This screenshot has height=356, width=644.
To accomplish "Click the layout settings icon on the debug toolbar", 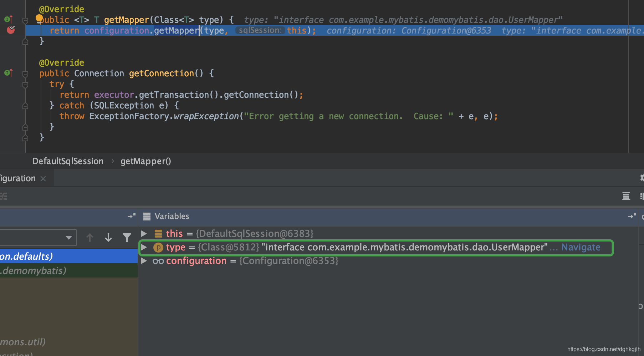I will (x=626, y=196).
